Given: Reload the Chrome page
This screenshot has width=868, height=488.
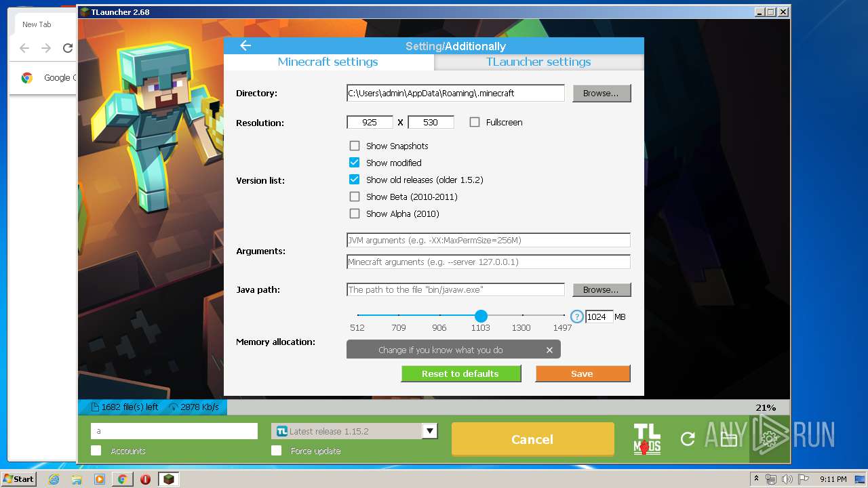Looking at the screenshot, I should 68,48.
